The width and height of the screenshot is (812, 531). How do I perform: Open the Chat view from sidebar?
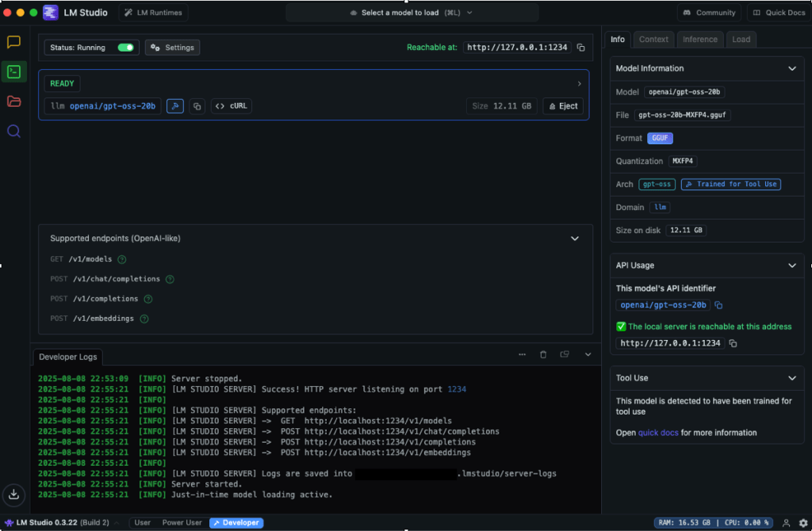[x=13, y=43]
